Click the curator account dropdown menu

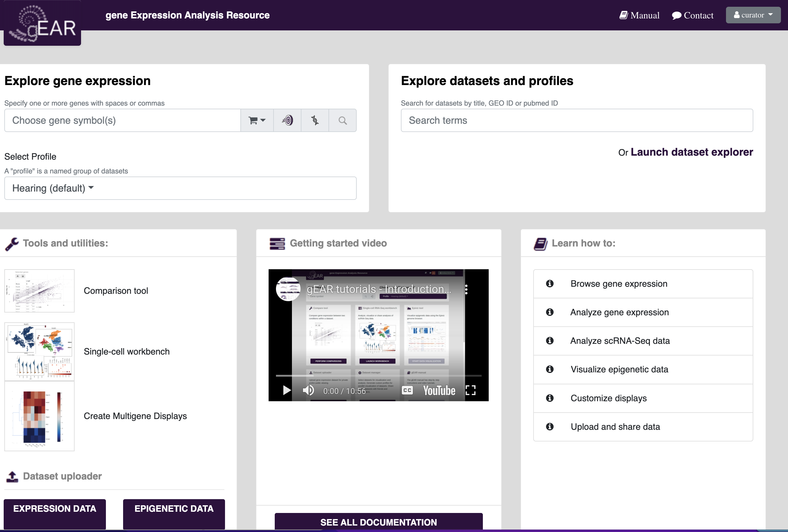(754, 15)
